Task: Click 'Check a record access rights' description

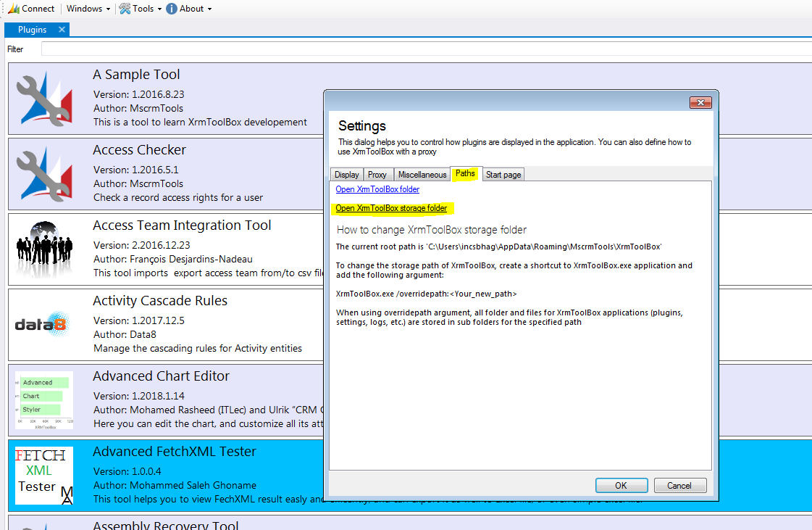Action: [178, 198]
